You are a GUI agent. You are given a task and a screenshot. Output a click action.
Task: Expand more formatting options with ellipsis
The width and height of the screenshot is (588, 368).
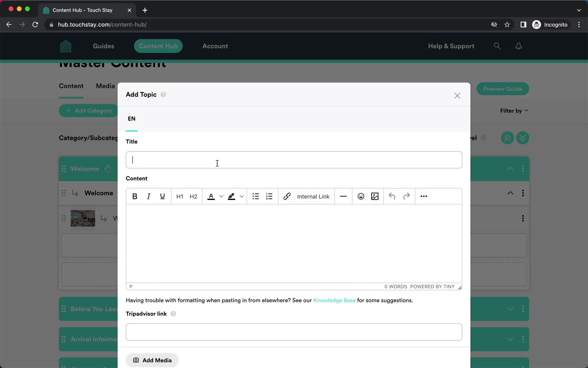tap(424, 196)
